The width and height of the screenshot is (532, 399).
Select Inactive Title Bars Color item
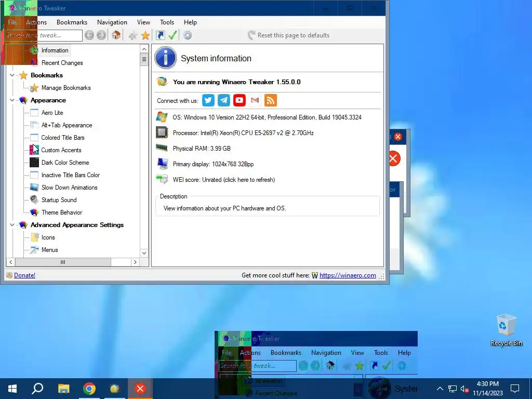pyautogui.click(x=71, y=175)
